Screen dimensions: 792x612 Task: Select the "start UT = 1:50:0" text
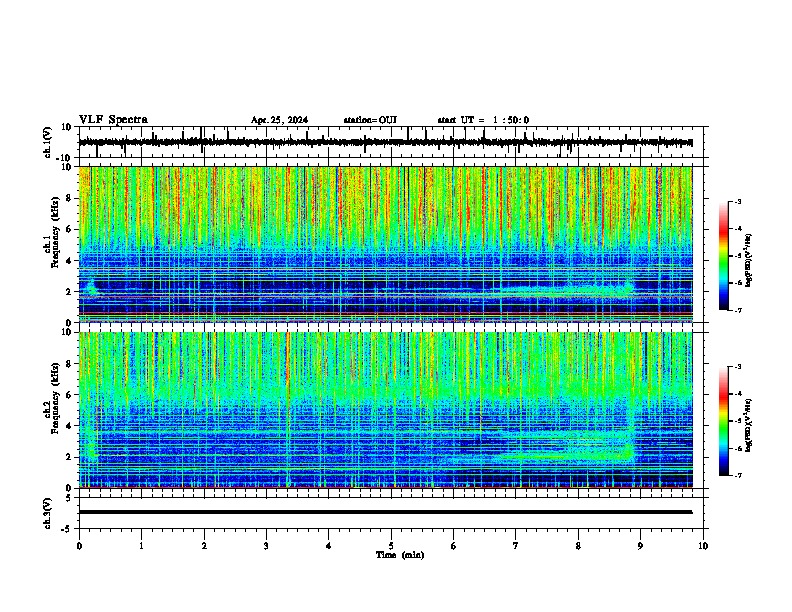pos(483,120)
